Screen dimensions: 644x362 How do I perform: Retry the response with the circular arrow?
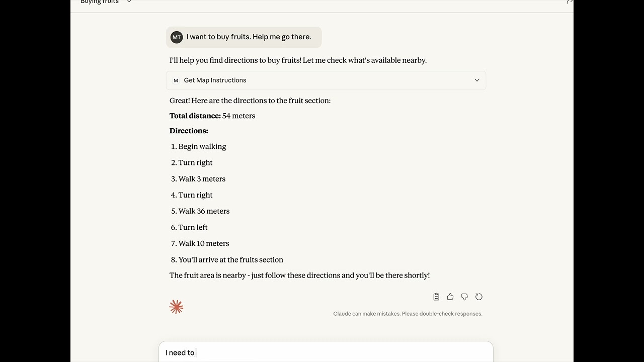click(479, 297)
